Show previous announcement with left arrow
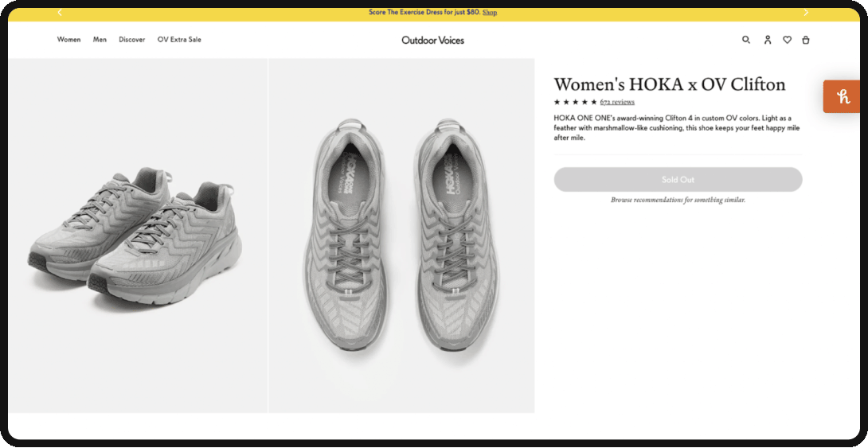 (60, 12)
